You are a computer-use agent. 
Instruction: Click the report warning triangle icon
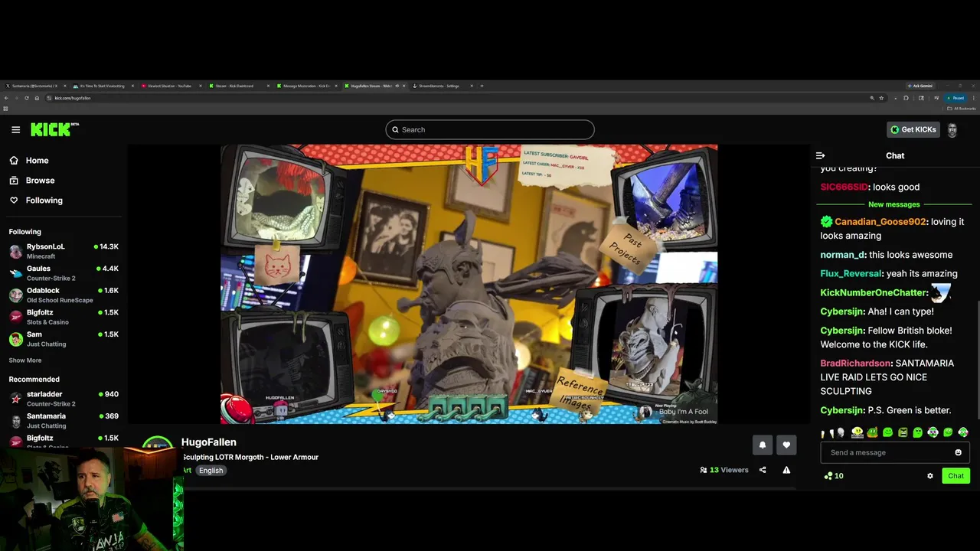pyautogui.click(x=786, y=470)
